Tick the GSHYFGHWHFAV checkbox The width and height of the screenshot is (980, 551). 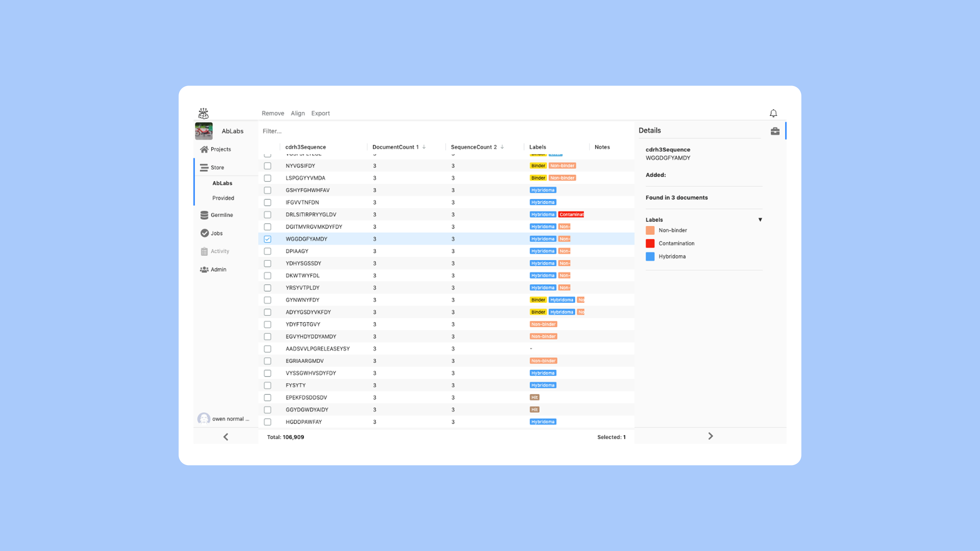(267, 190)
